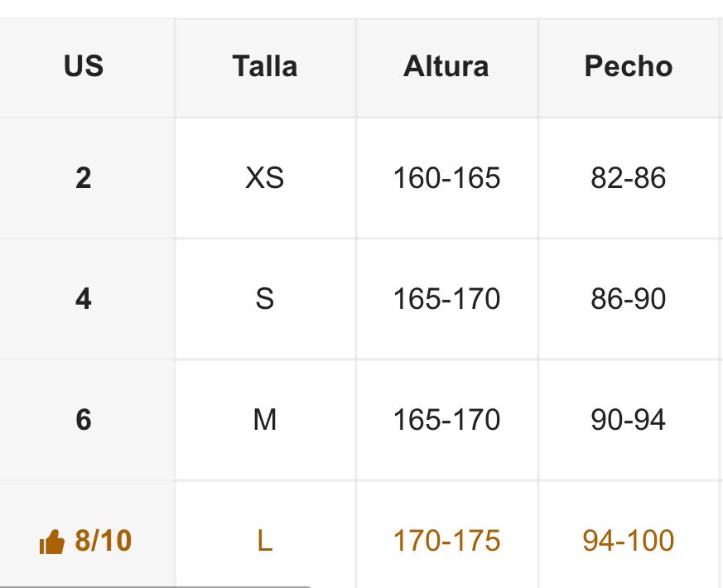Click the S size cell

pyautogui.click(x=265, y=299)
